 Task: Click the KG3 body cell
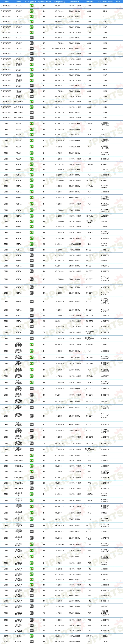(89, 641)
